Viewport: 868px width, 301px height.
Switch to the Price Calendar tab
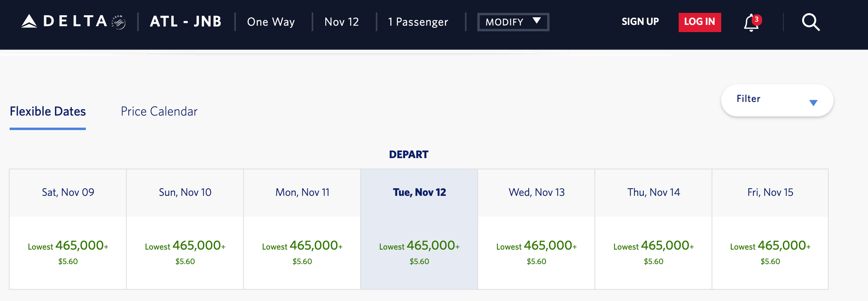tap(159, 111)
